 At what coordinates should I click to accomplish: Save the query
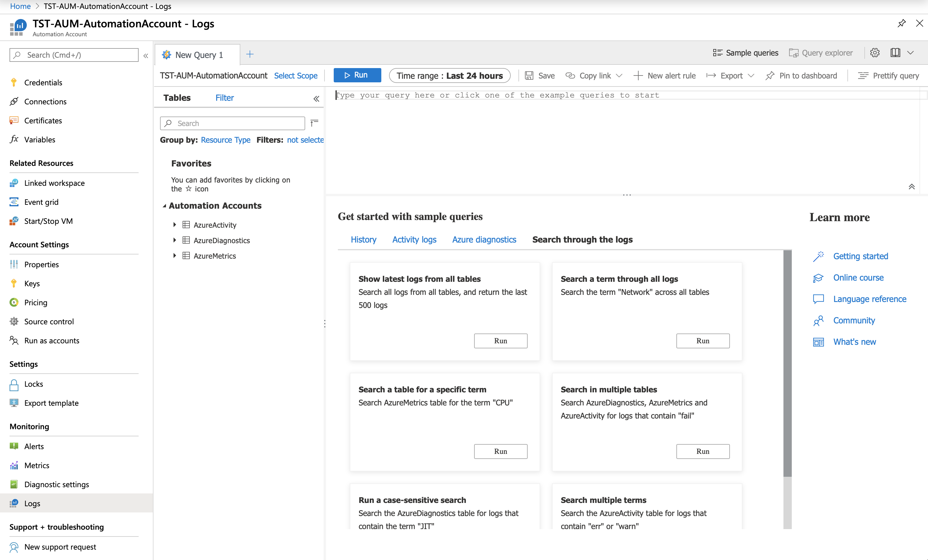(540, 75)
